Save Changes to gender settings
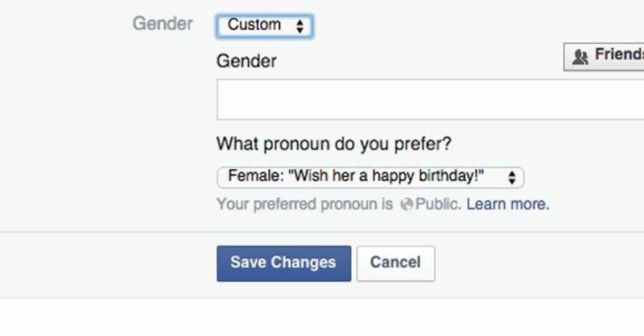The image size is (644, 336). [x=284, y=263]
